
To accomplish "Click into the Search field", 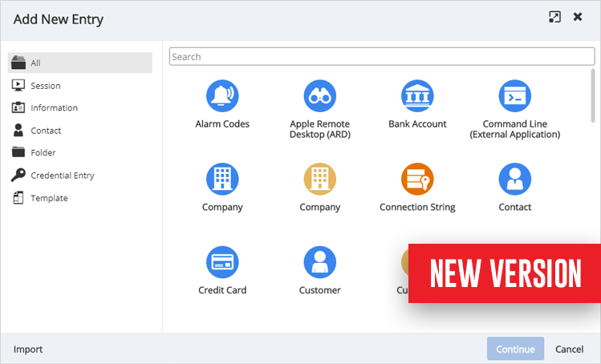I will click(x=381, y=57).
